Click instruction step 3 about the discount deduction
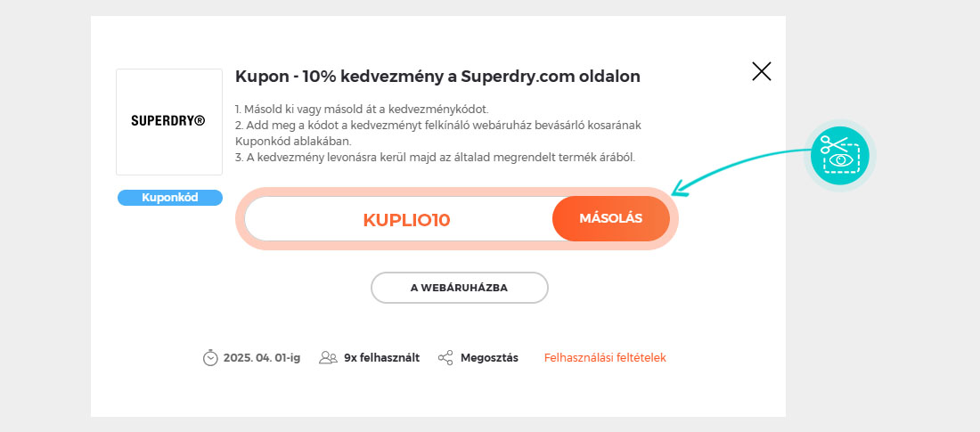This screenshot has width=980, height=432. (x=435, y=157)
